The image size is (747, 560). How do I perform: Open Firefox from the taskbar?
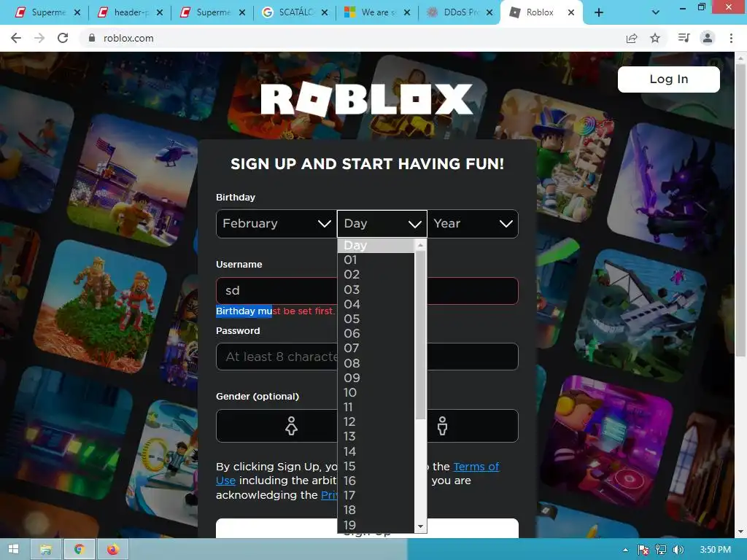(113, 550)
